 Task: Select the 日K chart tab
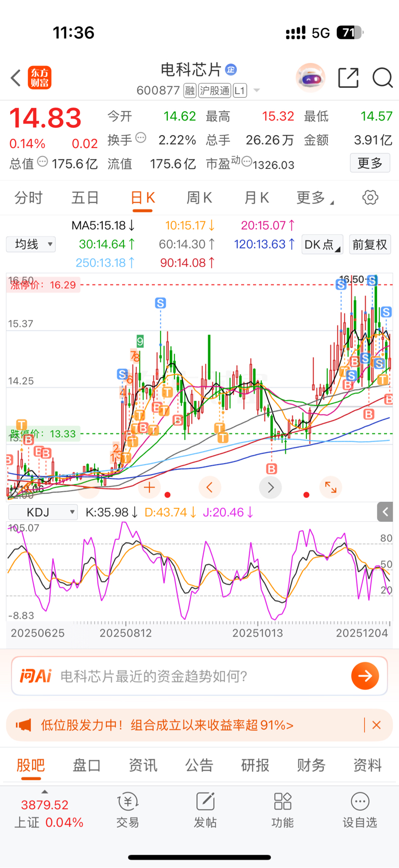[142, 198]
